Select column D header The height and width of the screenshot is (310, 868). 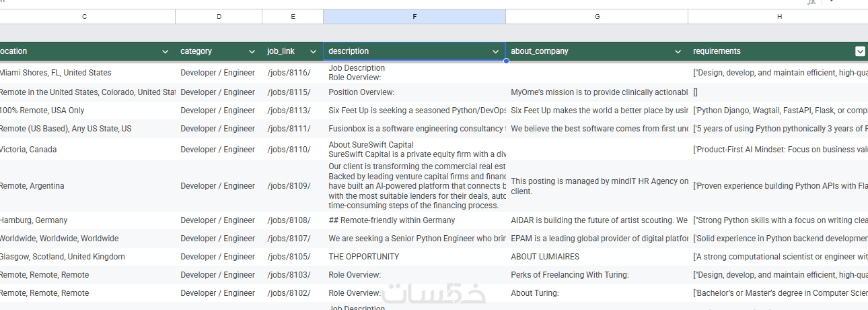(x=219, y=16)
